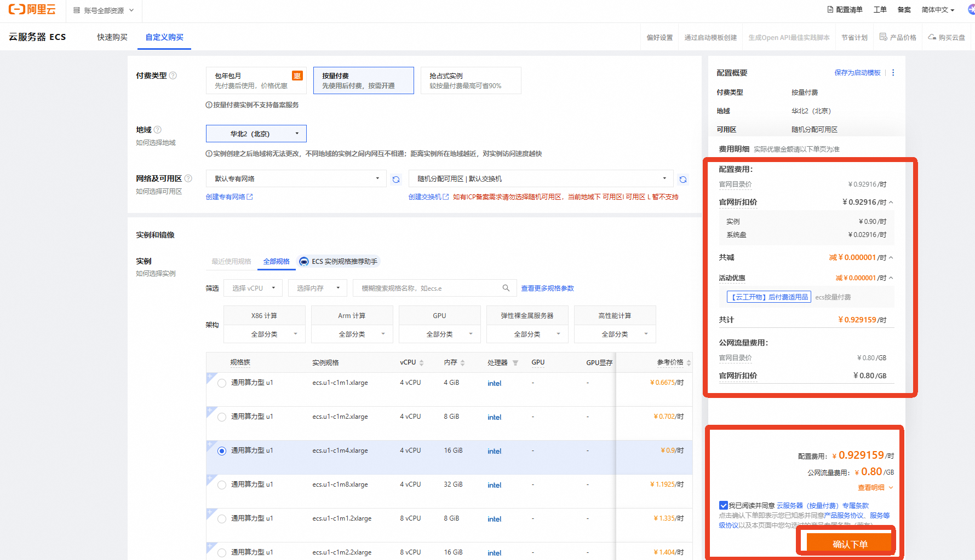Switch to 快速购买 tab

click(x=112, y=37)
